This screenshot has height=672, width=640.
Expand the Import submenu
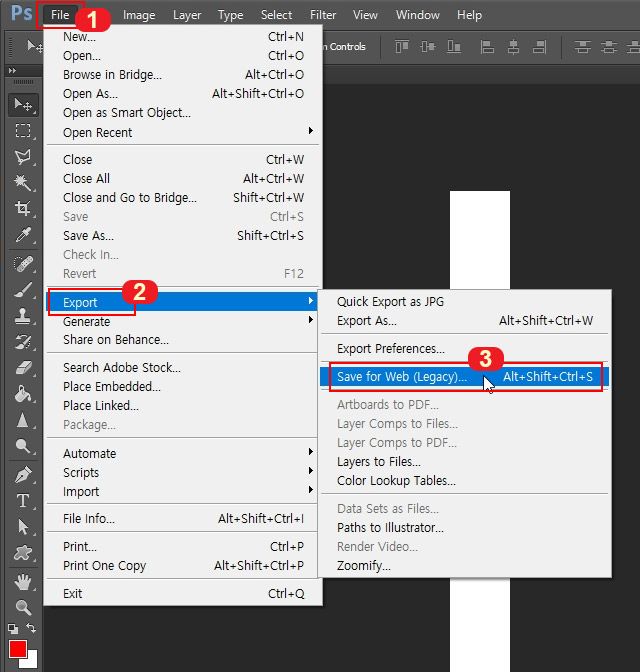tap(183, 491)
